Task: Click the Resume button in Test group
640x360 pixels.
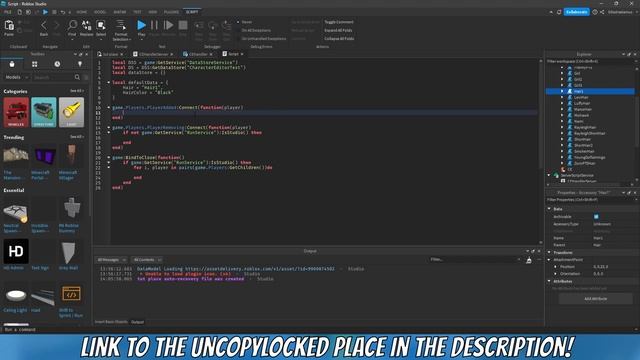Action: (x=168, y=25)
